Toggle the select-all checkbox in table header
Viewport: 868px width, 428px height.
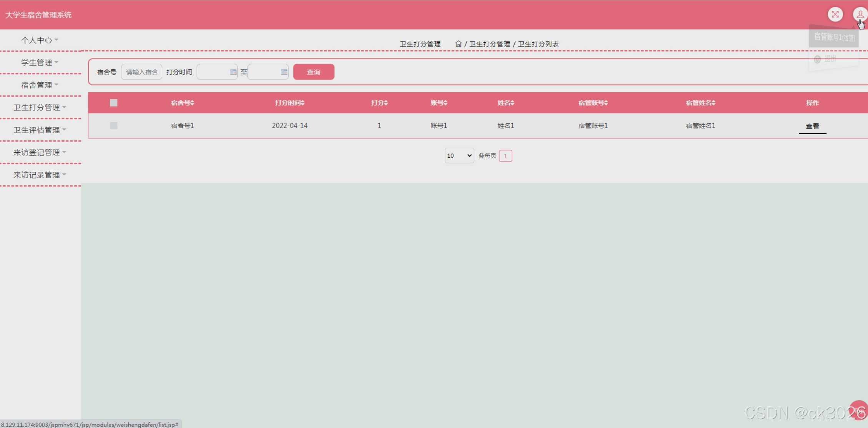[113, 103]
